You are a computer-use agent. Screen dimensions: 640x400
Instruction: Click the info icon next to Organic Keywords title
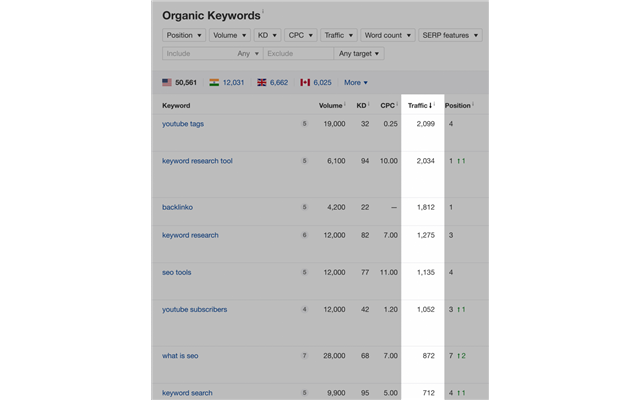click(264, 13)
